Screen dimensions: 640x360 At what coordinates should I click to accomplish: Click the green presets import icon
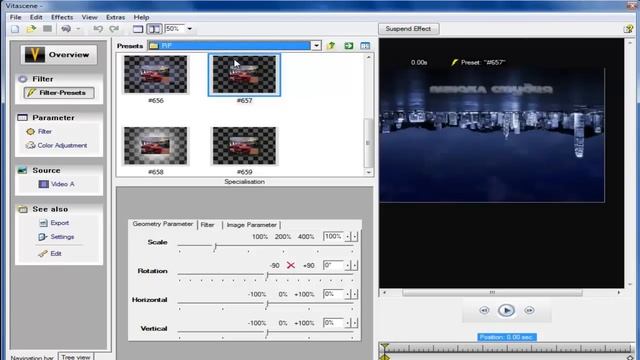(349, 46)
